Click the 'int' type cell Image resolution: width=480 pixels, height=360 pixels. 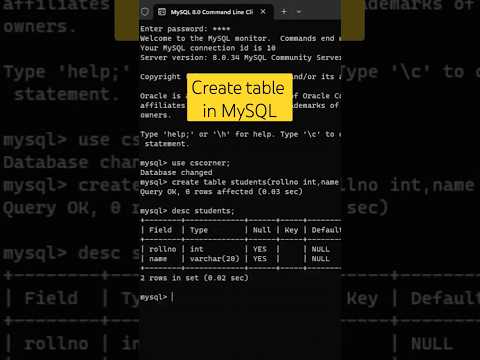tap(197, 249)
